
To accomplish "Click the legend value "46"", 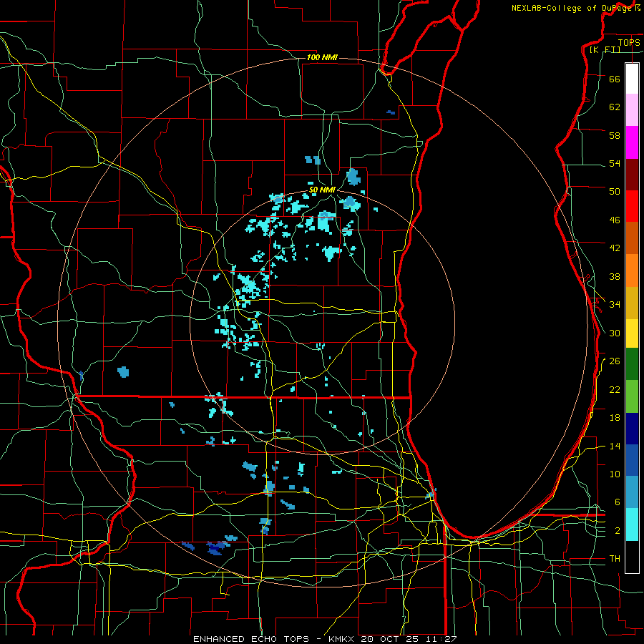I will 615,220.
